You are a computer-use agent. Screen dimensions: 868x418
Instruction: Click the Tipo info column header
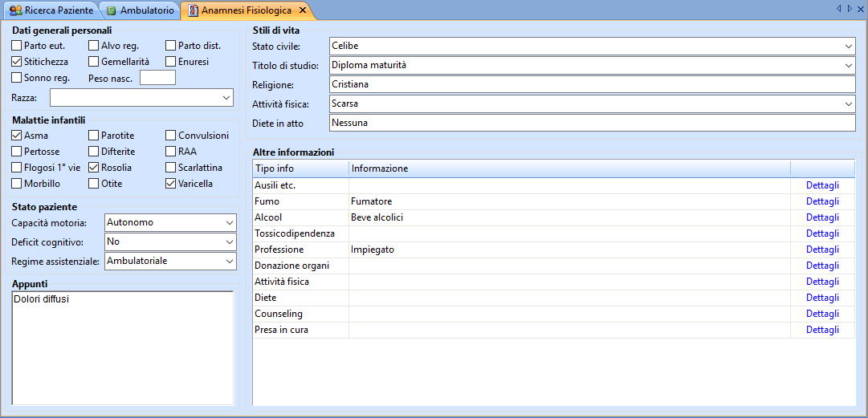coord(300,168)
